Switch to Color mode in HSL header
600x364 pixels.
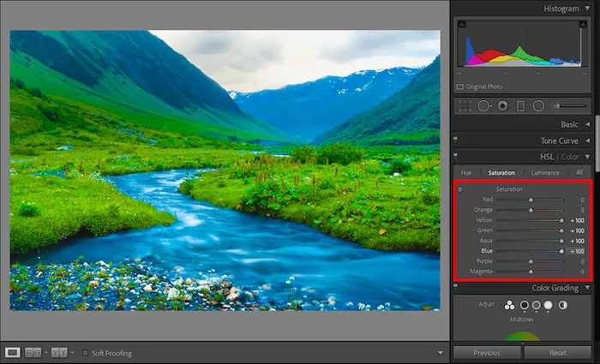[570, 157]
